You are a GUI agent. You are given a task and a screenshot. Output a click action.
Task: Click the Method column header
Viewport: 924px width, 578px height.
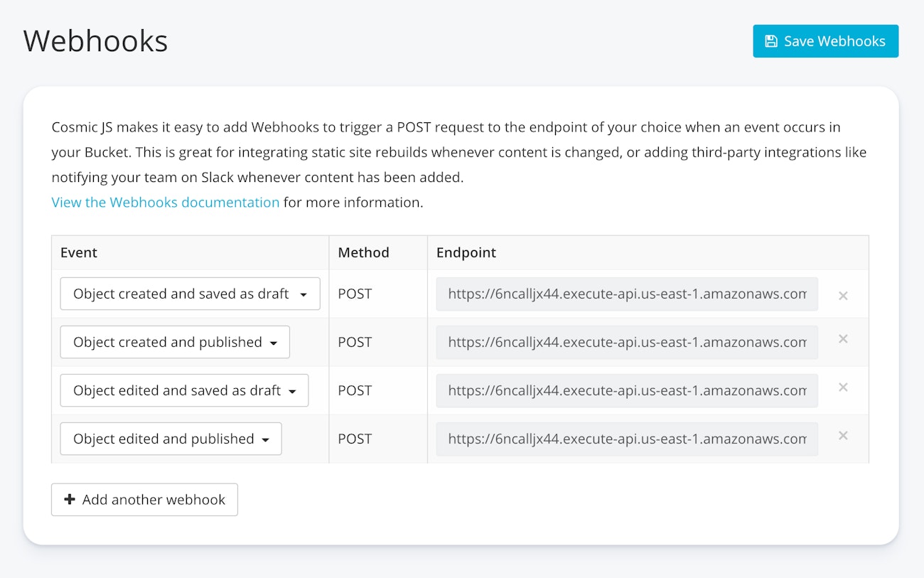[x=363, y=252]
